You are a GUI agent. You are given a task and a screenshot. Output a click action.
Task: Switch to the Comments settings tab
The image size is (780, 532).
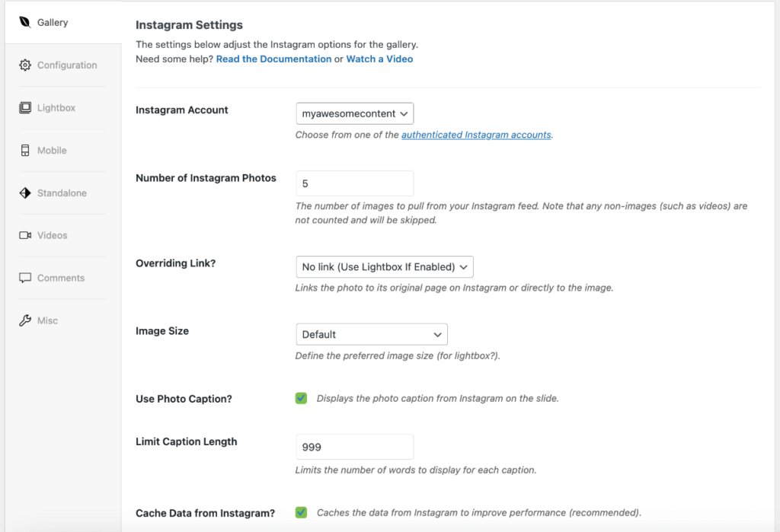point(61,278)
